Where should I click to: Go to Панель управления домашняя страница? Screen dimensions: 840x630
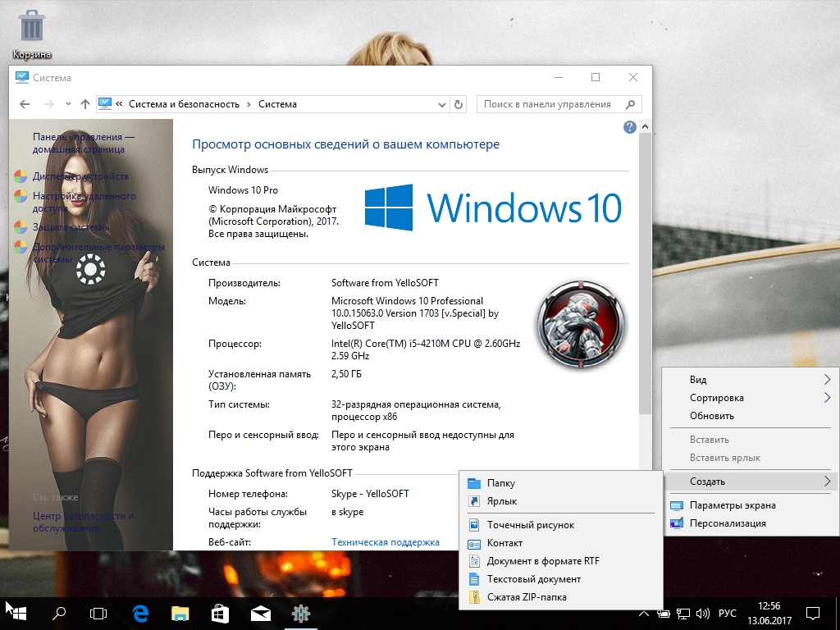(84, 143)
